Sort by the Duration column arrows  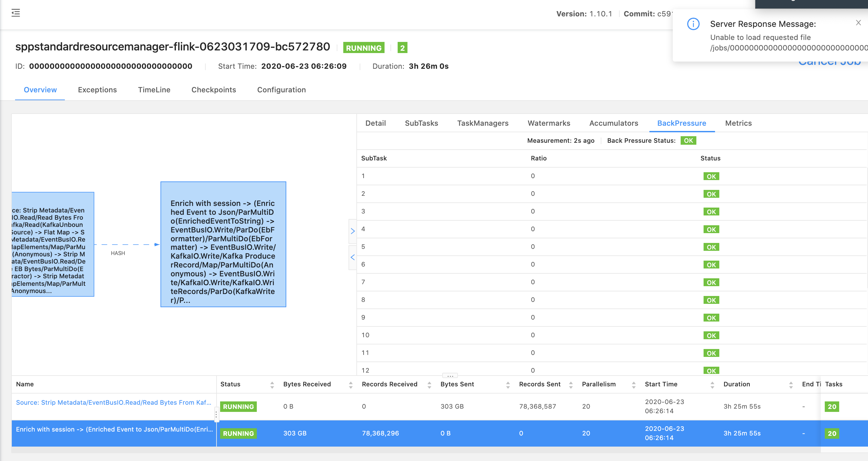click(790, 385)
